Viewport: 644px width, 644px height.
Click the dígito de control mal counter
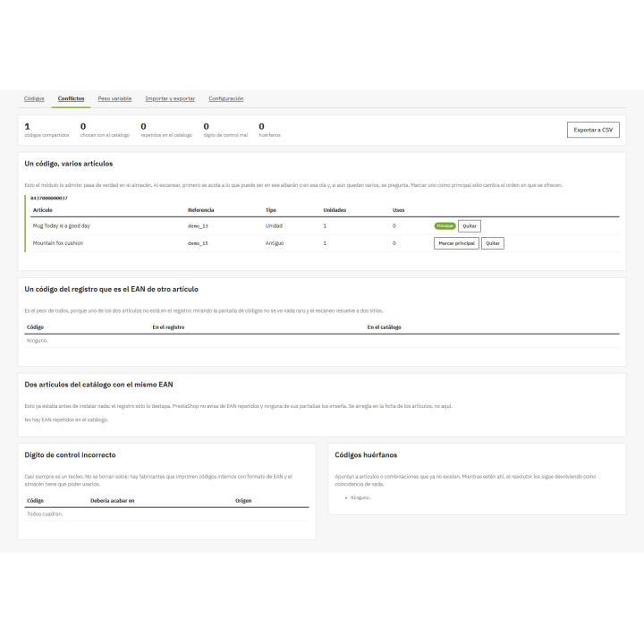click(225, 130)
